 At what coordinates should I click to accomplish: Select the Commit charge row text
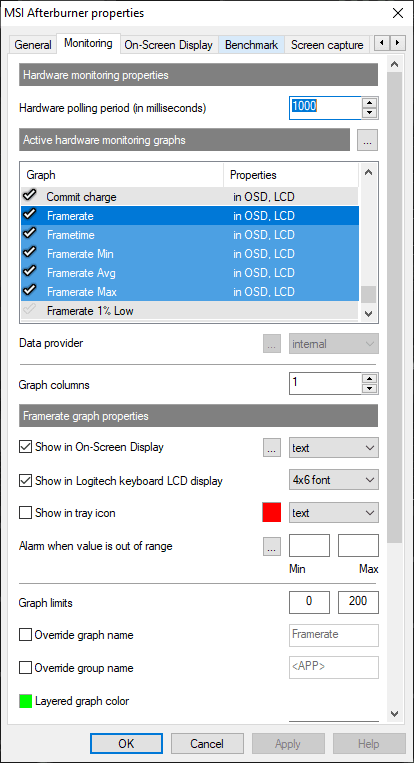(x=81, y=197)
